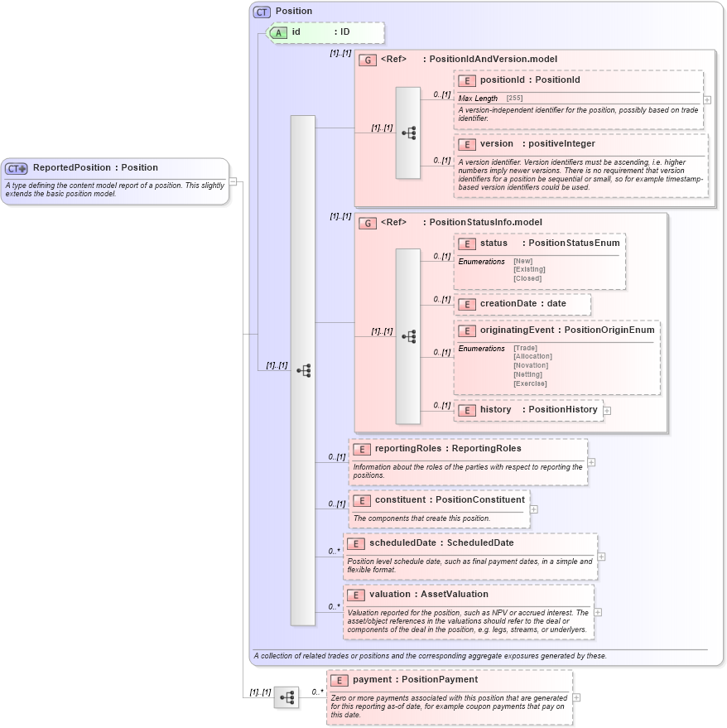Click the E icon on the status element
Viewport: 727px width, 728px height.
pyautogui.click(x=466, y=243)
